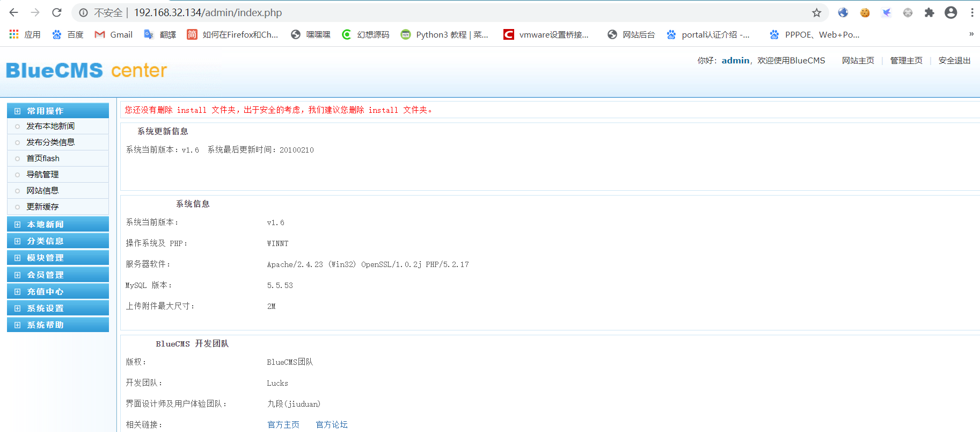
Task: Open the browser extensions puzzle icon
Action: tap(929, 12)
